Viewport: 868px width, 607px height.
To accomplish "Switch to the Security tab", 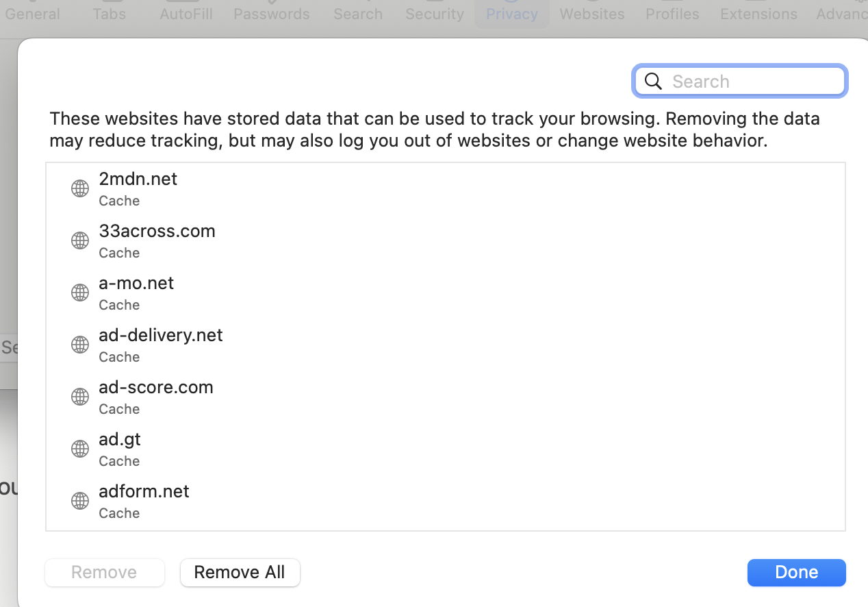I will point(434,14).
